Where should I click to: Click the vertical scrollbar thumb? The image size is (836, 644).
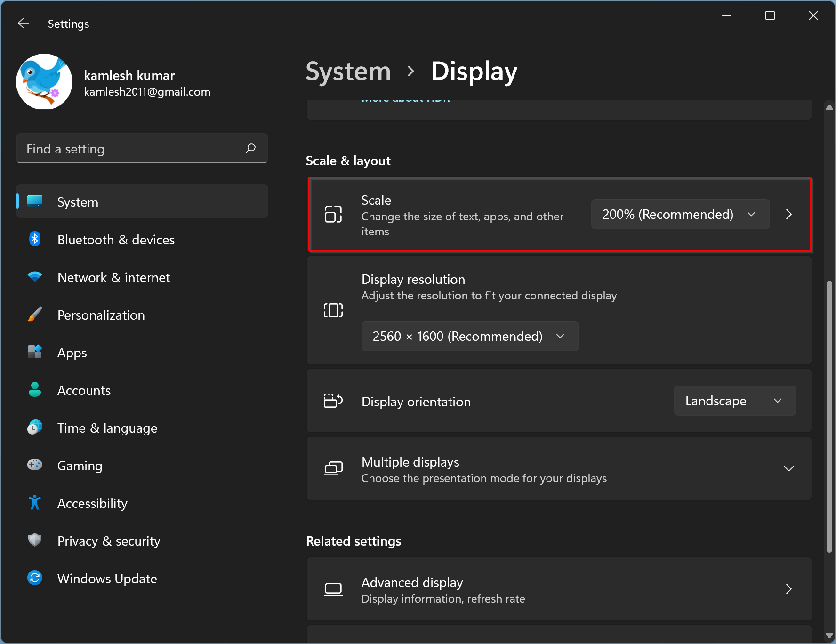click(x=829, y=417)
